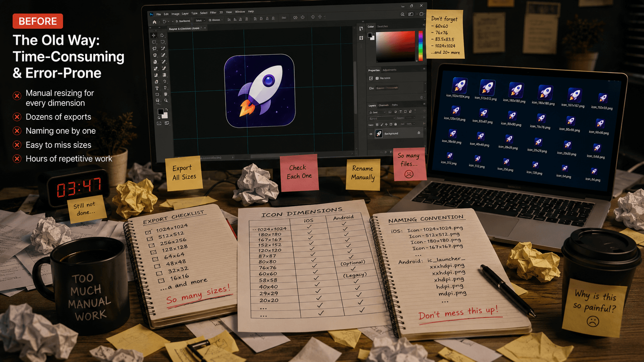Select the Rectangular Marquee tool
This screenshot has height=362, width=644.
coord(154,42)
